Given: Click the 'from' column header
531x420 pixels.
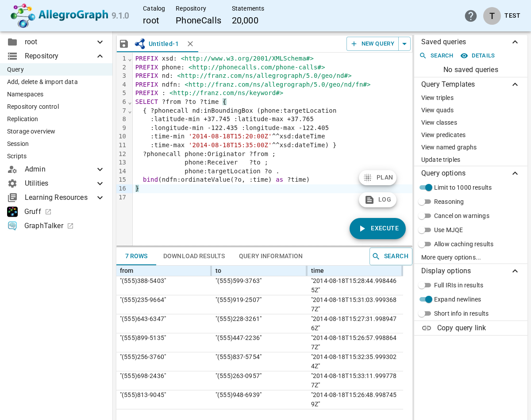Looking at the screenshot, I should coord(164,271).
